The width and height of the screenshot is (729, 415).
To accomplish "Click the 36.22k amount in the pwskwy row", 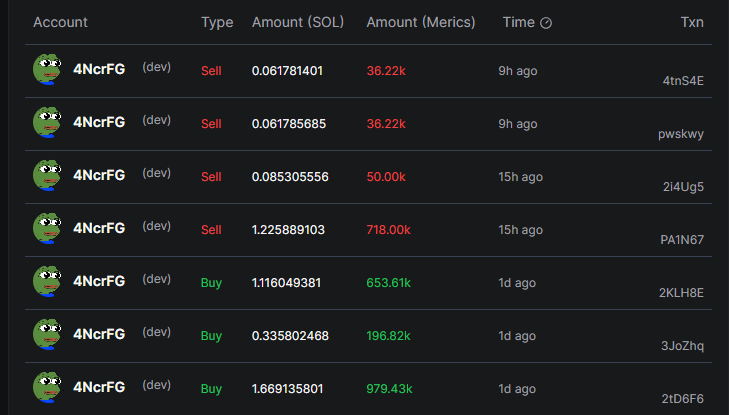I will tap(386, 124).
